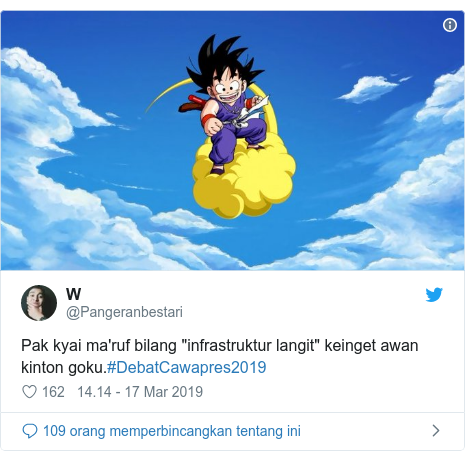Click the speech bubble reply icon
The width and height of the screenshot is (465, 460).
tap(30, 431)
